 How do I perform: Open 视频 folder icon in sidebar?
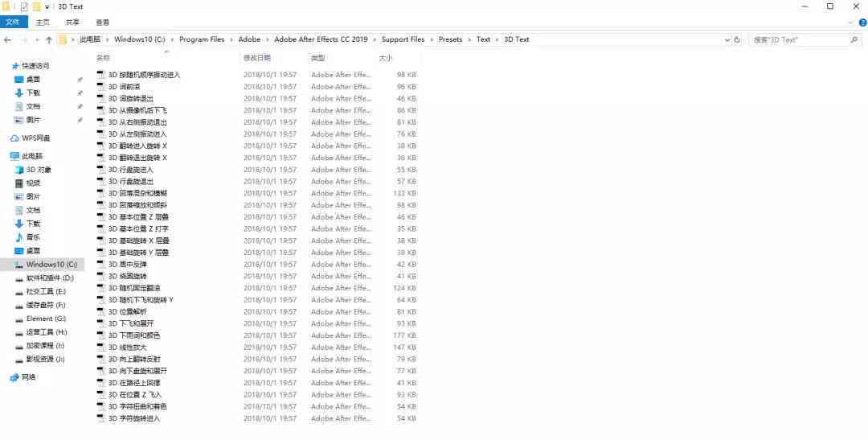(x=19, y=183)
